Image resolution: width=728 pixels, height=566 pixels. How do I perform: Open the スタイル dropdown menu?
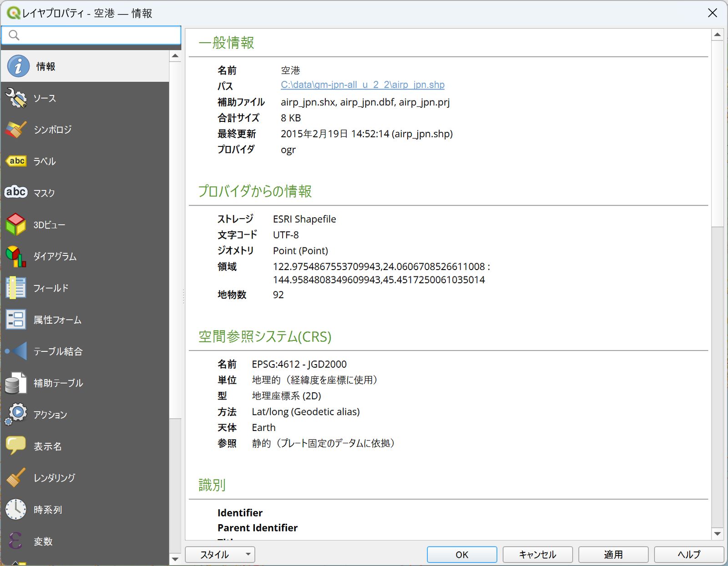click(220, 555)
